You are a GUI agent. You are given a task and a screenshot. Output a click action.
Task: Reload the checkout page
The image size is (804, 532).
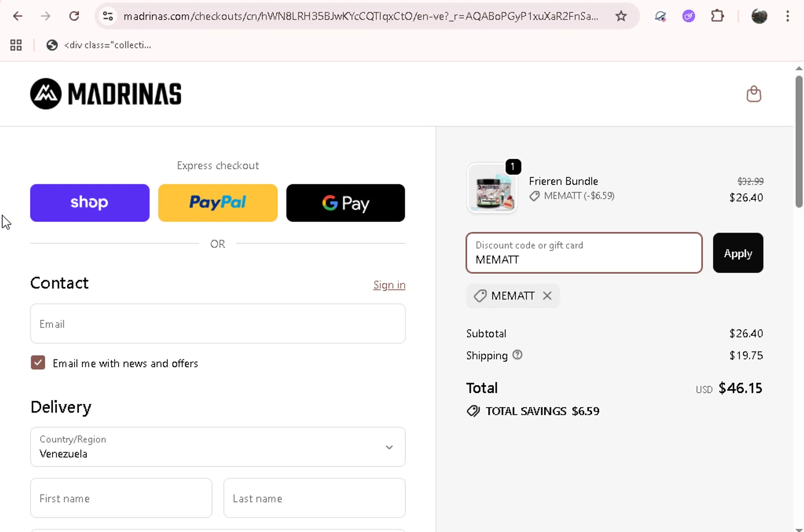74,16
